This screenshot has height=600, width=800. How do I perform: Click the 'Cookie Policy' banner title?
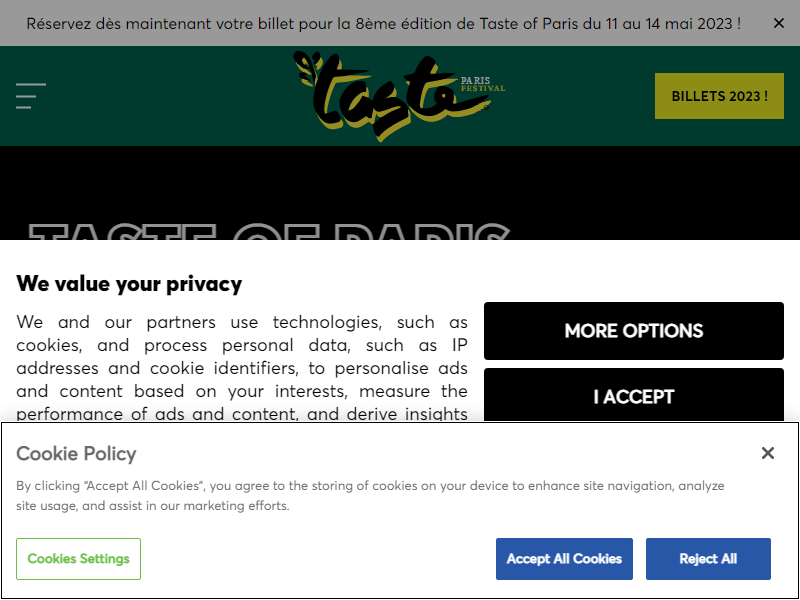[76, 453]
